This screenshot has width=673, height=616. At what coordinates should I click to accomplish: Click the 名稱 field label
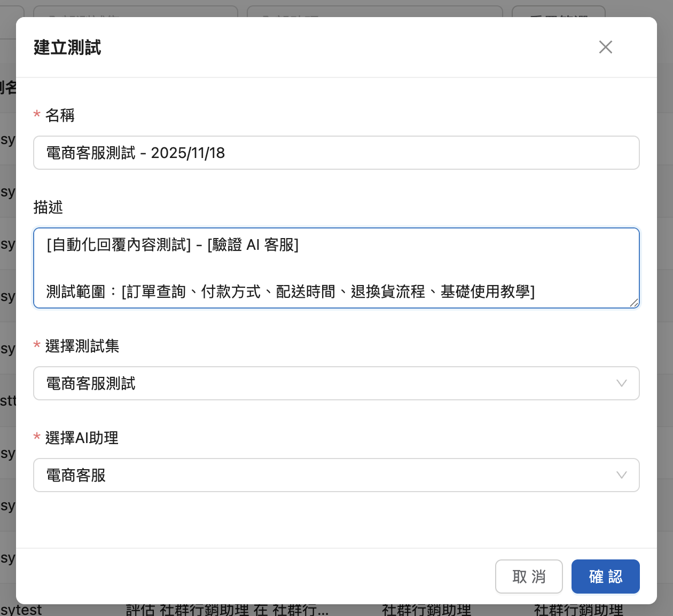(x=60, y=115)
